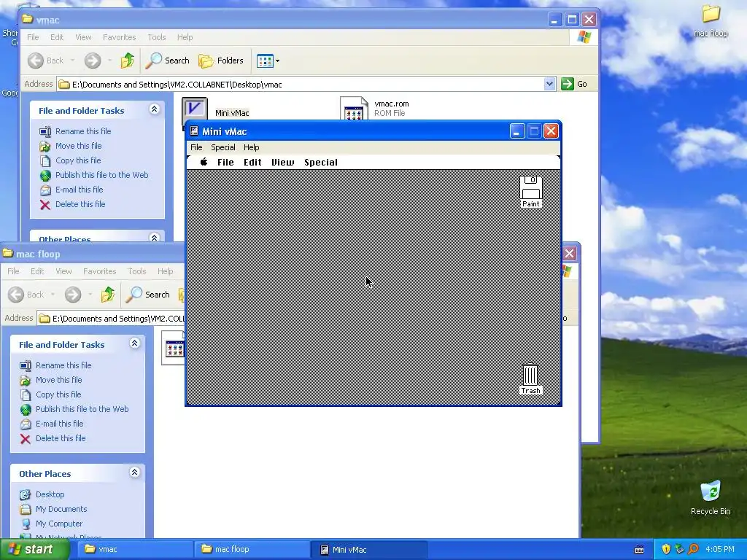
Task: Open View menu in mac floop window
Action: pos(63,271)
